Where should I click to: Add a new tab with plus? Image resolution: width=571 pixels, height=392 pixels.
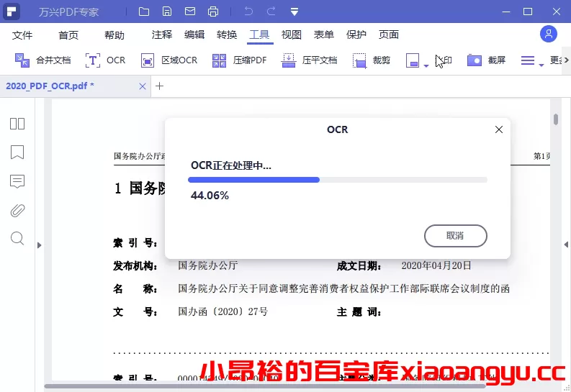coord(160,86)
